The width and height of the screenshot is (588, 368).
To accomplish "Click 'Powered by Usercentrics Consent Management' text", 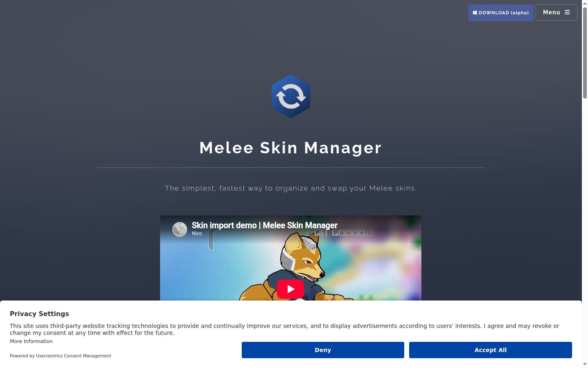I will coord(60,356).
